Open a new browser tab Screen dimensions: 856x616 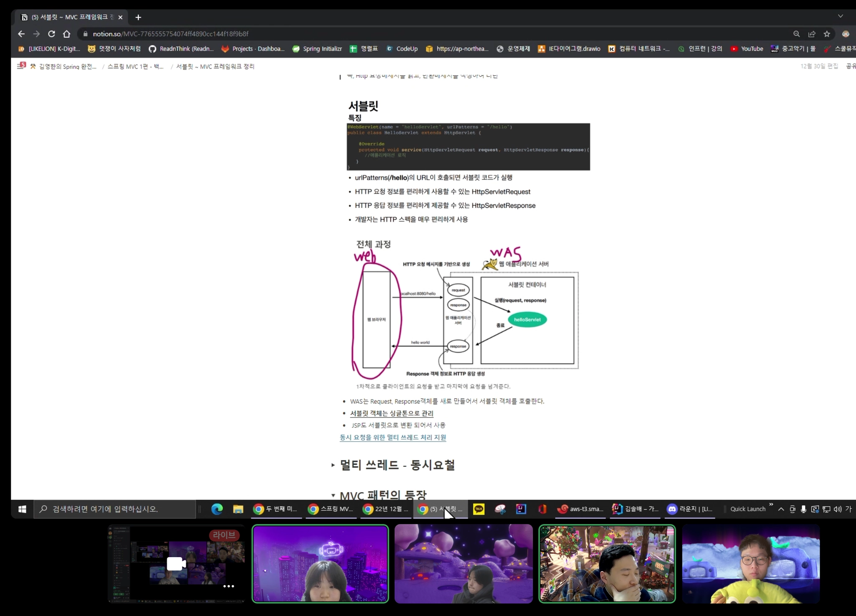[138, 17]
